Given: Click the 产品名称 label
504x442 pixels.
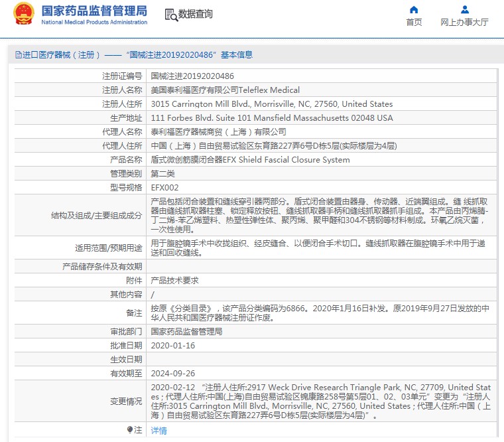Looking at the screenshot, I should pyautogui.click(x=126, y=160).
